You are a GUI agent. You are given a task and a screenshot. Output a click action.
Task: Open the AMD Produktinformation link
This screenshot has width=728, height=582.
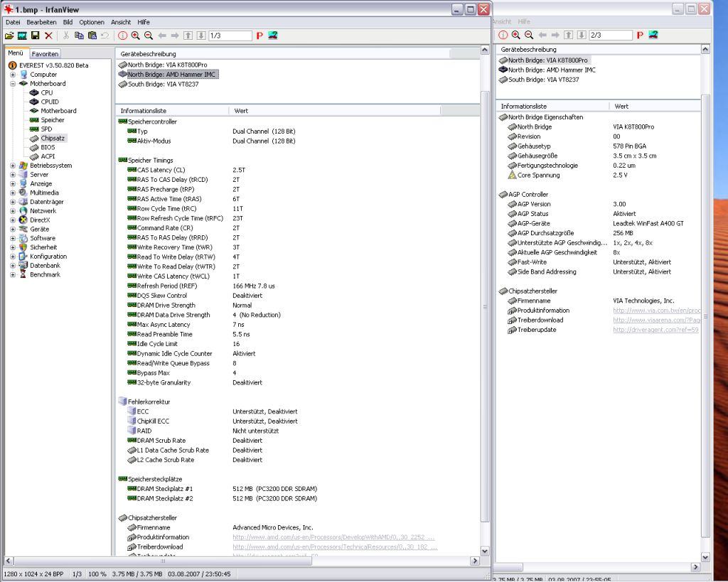coord(333,537)
